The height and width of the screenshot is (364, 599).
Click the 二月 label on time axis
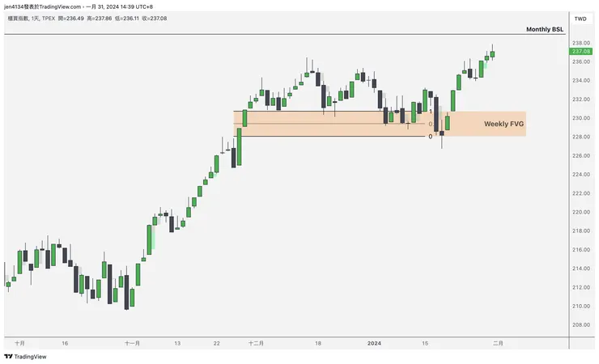tap(499, 342)
